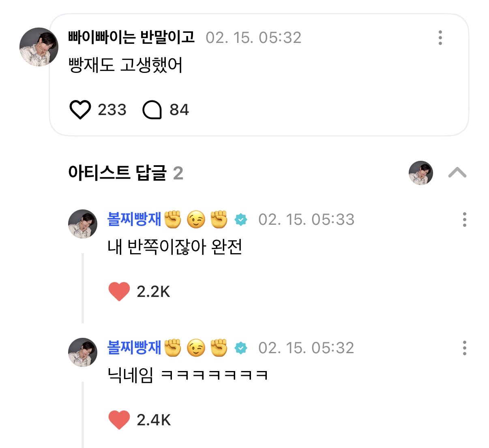
Task: Open artist avatar on 05:33 reply
Action: click(x=83, y=224)
